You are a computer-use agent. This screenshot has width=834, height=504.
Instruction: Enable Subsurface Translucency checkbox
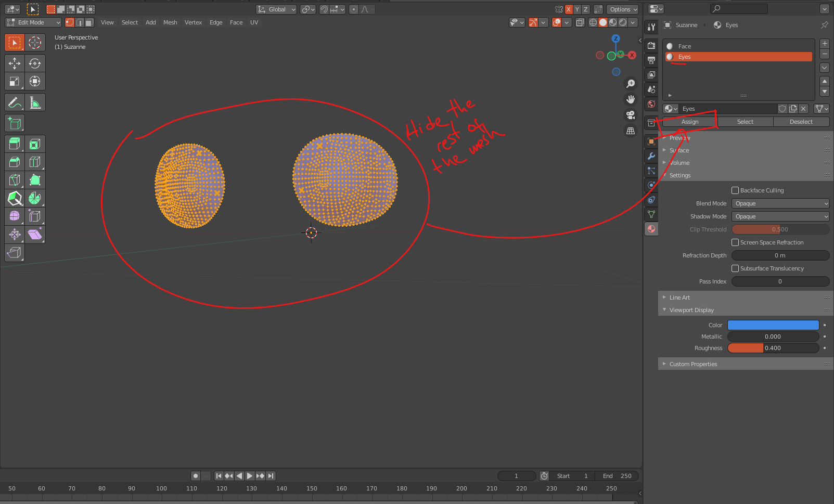pyautogui.click(x=735, y=268)
